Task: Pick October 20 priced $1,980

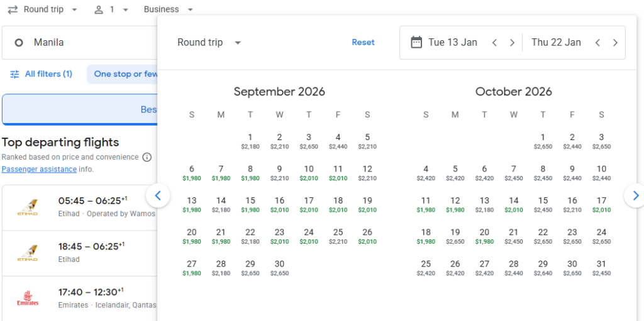Action: tap(485, 236)
